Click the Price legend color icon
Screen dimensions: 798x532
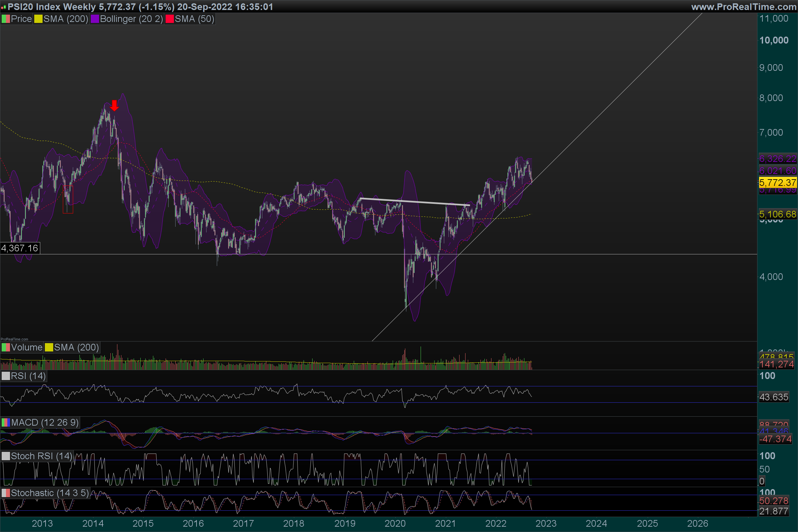pos(6,19)
